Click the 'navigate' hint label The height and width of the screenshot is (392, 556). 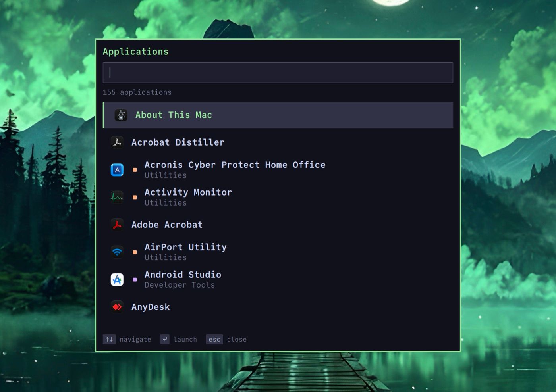(135, 340)
